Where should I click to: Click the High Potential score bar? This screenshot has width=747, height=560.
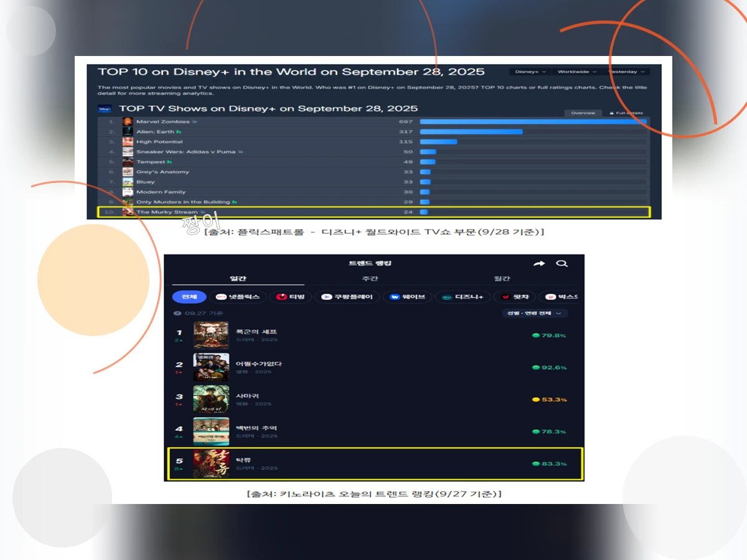[439, 142]
